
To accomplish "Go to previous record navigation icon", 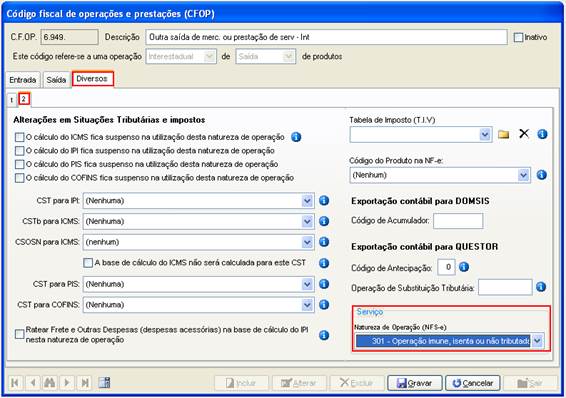I will [x=32, y=382].
